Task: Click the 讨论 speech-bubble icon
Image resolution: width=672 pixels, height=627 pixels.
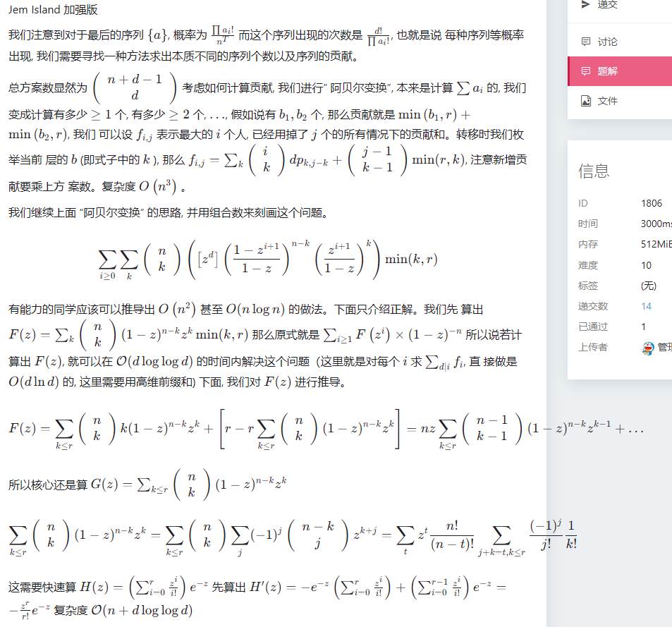Action: (x=585, y=42)
